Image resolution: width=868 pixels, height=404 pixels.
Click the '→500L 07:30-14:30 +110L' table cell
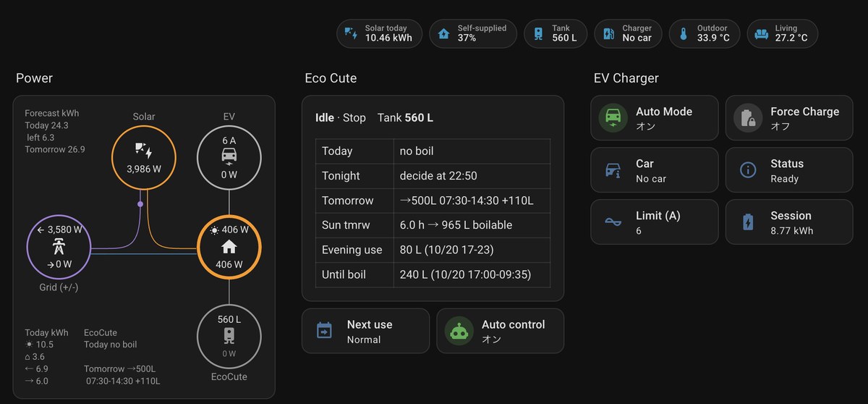[x=472, y=201]
